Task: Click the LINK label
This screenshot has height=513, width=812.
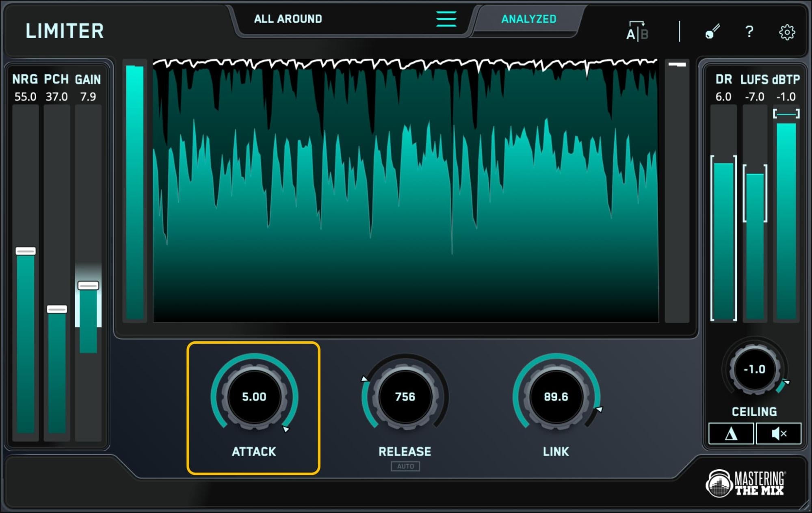Action: click(x=556, y=451)
